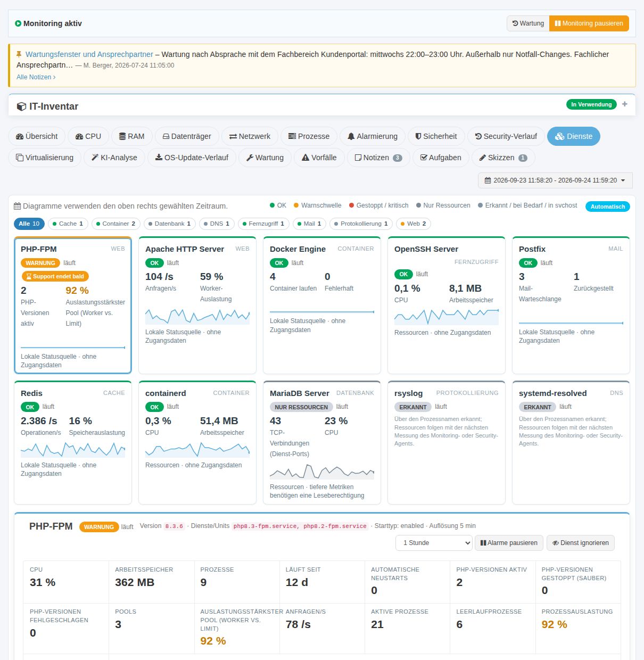
Task: Toggle the Automatisch refresh badge
Action: [607, 207]
